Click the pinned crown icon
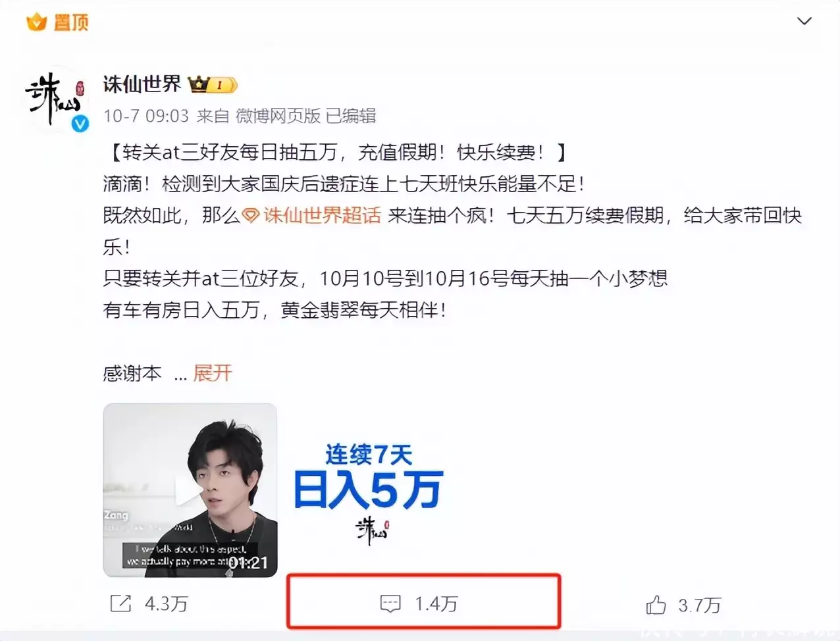This screenshot has height=641, width=840. tap(37, 22)
